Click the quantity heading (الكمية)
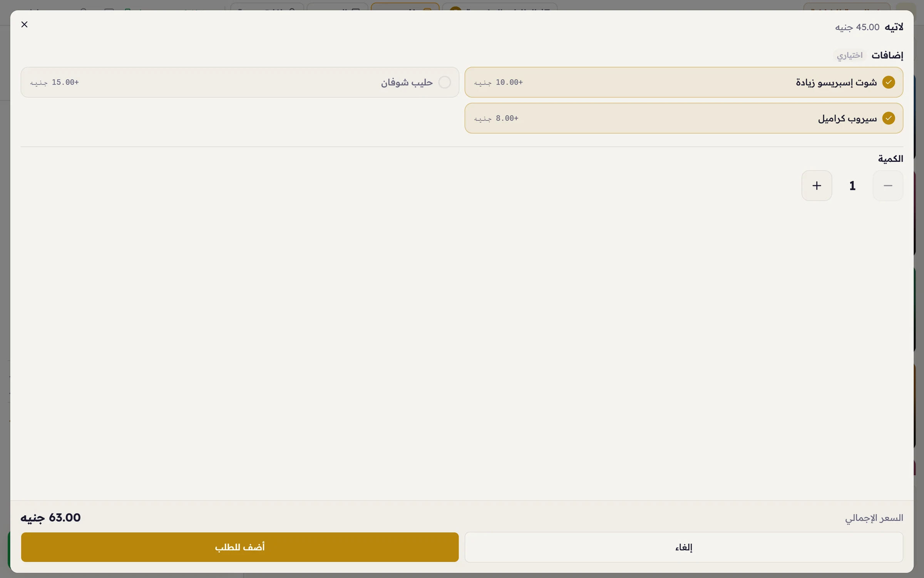 pos(891,159)
